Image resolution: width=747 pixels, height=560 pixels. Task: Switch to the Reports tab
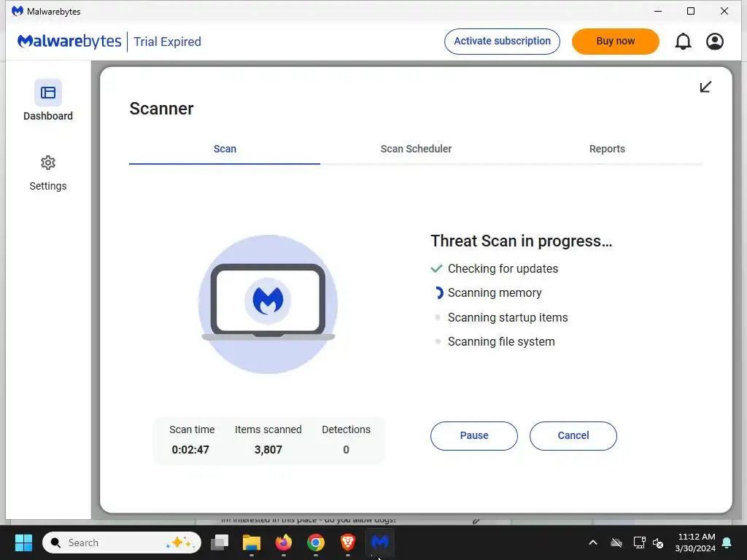coord(607,149)
